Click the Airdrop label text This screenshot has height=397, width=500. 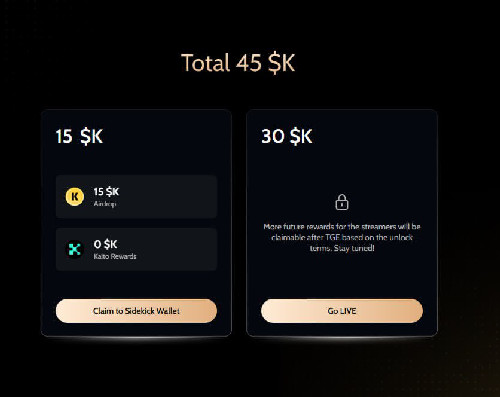click(x=105, y=204)
